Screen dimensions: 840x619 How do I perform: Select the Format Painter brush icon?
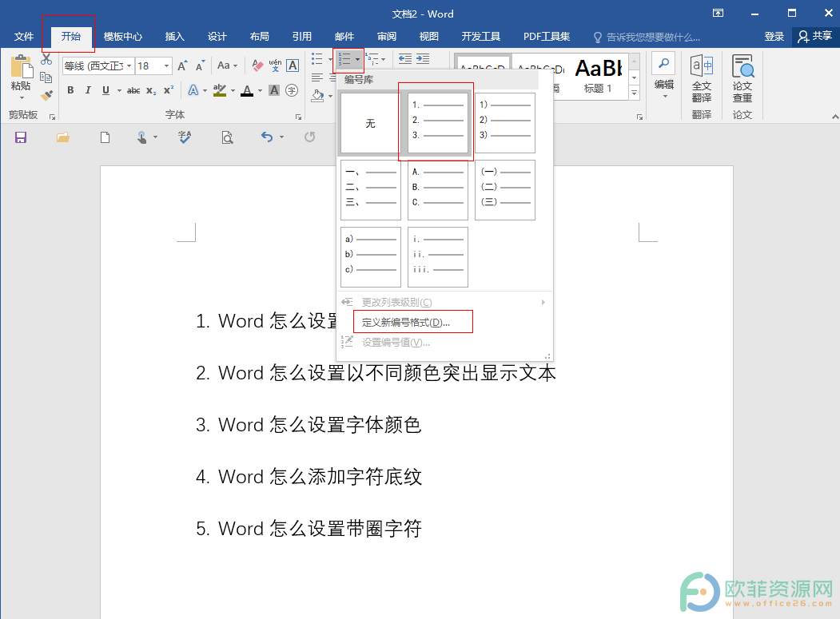point(46,95)
